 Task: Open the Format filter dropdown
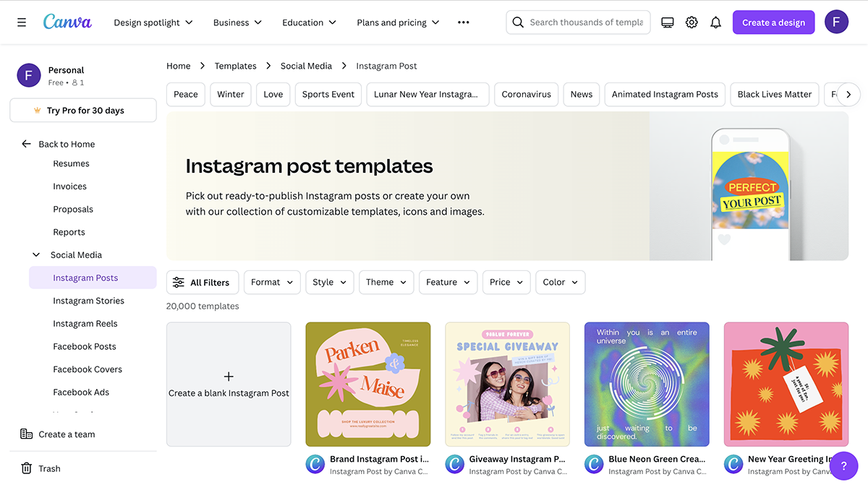click(x=272, y=282)
